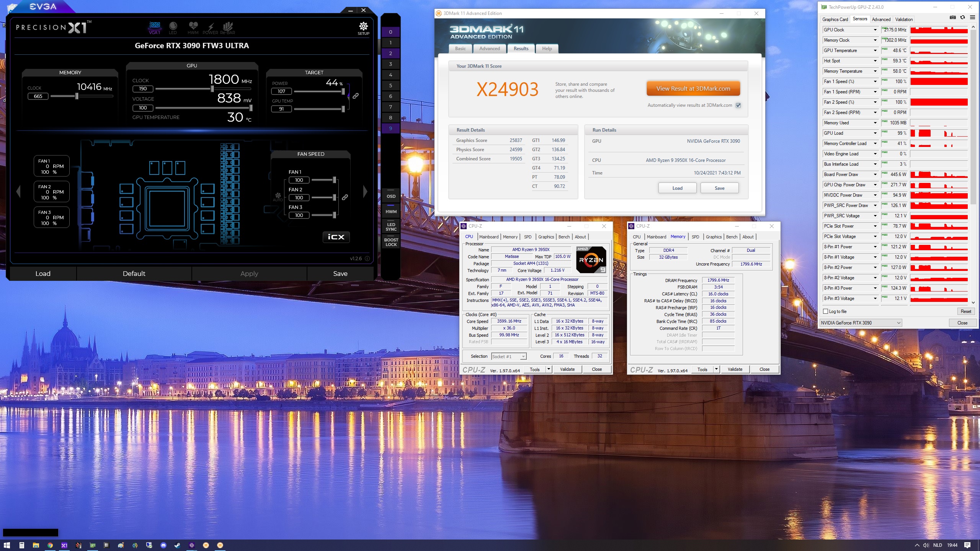Open the Precision X1 taskbar icon
Viewport: 980px width, 551px height.
coord(64,545)
